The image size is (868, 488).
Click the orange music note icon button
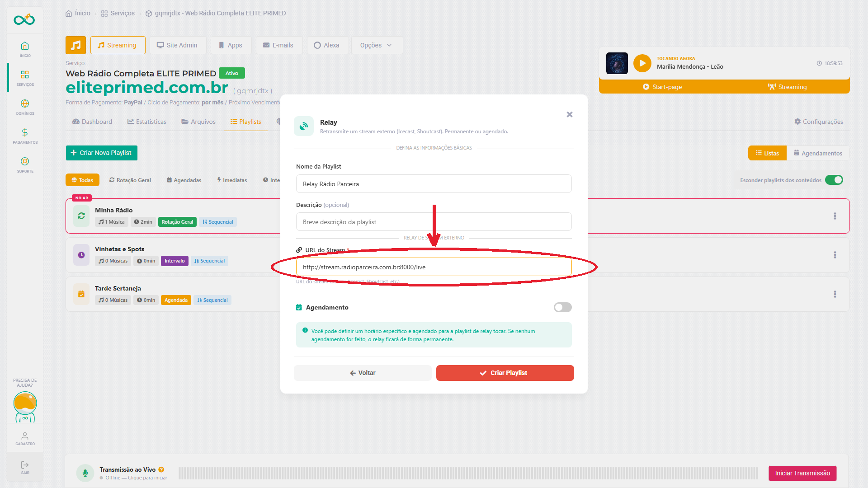tap(75, 45)
